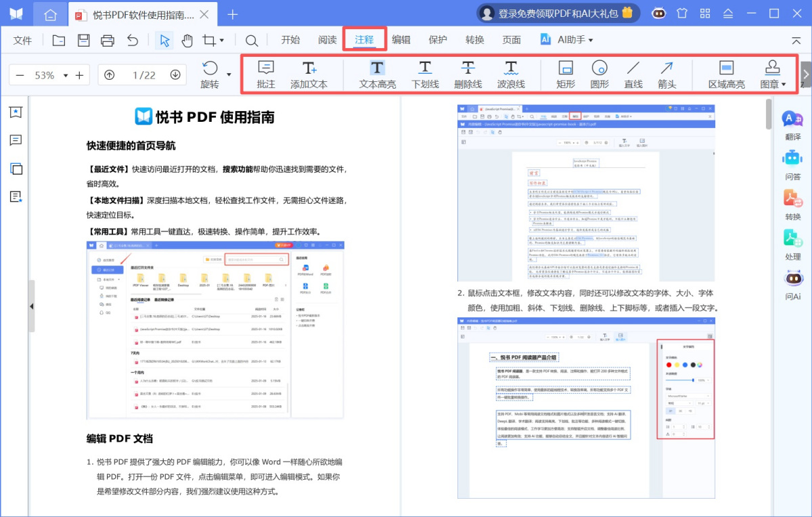Select the 下划线 underline tool
The width and height of the screenshot is (812, 517).
click(425, 73)
